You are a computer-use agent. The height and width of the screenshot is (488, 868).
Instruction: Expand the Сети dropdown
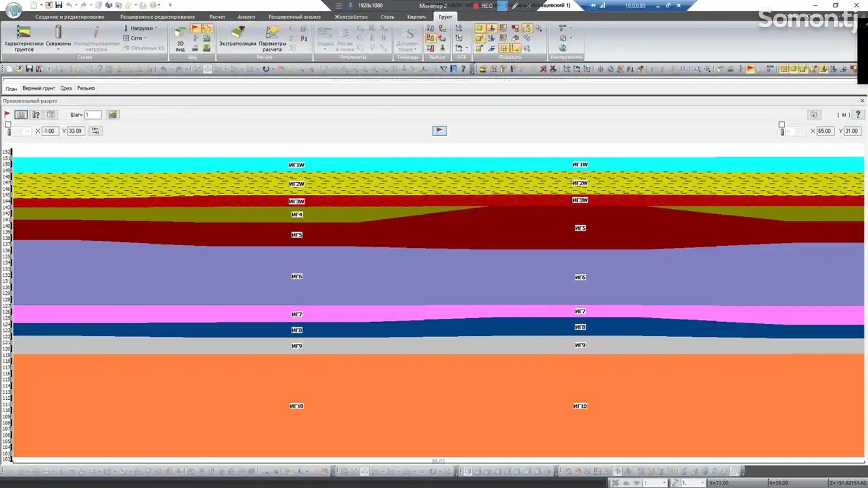(x=135, y=38)
